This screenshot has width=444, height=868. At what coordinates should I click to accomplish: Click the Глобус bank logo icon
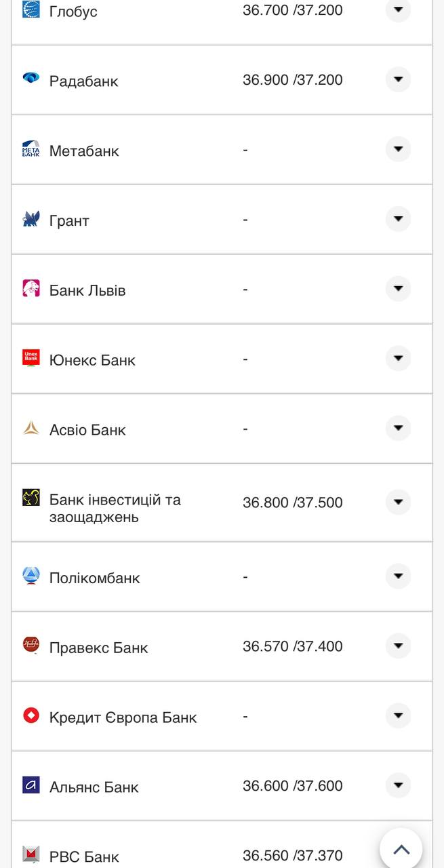pyautogui.click(x=31, y=9)
